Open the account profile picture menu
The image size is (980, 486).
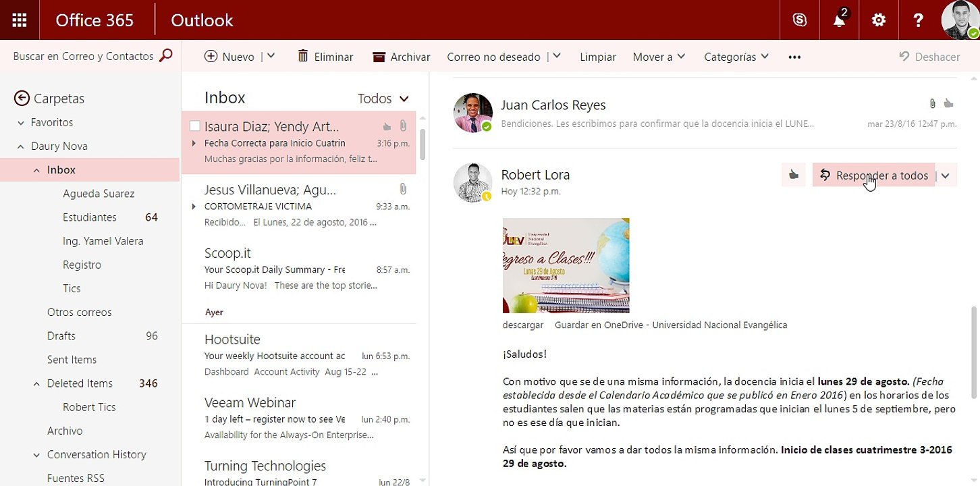click(x=960, y=20)
